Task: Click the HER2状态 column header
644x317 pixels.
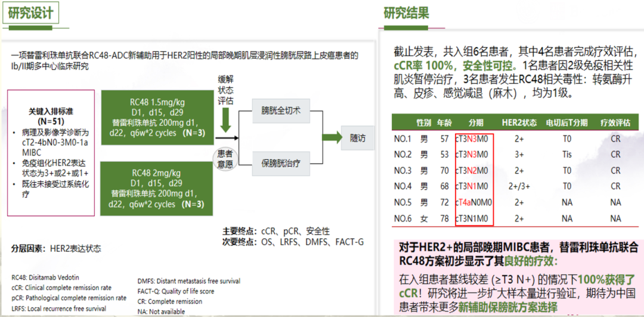Action: (x=519, y=122)
